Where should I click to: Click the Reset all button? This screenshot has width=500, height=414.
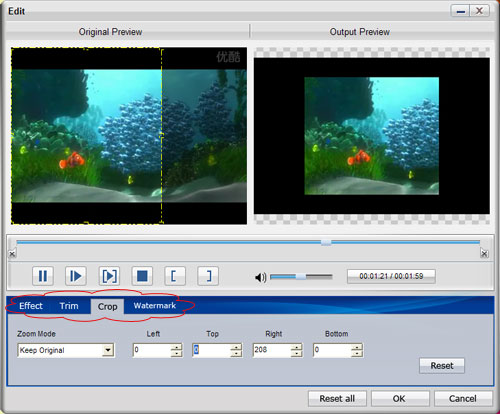pos(337,398)
